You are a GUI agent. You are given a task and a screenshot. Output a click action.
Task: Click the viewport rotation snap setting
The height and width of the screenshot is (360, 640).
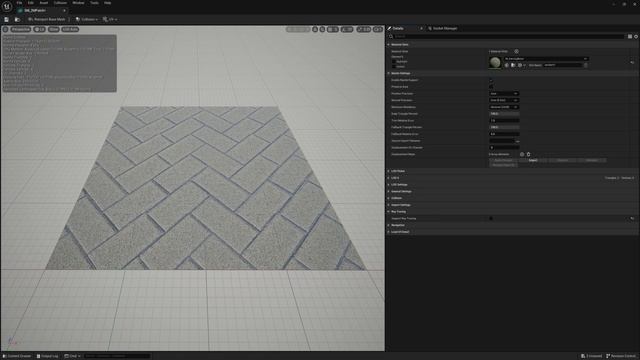(x=347, y=29)
